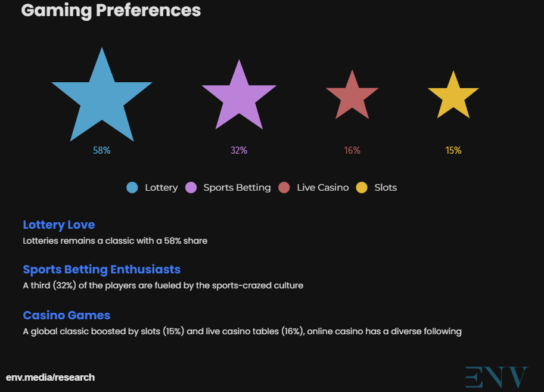Click the red Live Casino star
The image size is (544, 392).
pos(352,97)
